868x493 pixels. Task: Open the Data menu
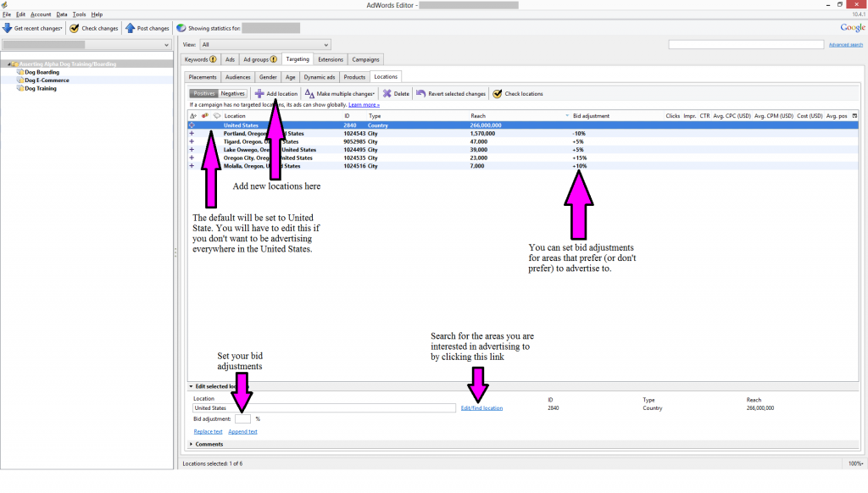click(61, 14)
